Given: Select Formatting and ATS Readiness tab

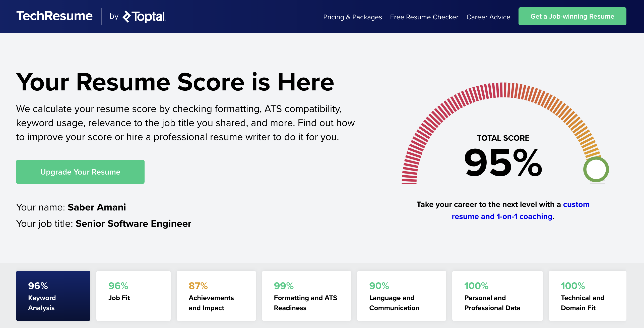Looking at the screenshot, I should (306, 296).
